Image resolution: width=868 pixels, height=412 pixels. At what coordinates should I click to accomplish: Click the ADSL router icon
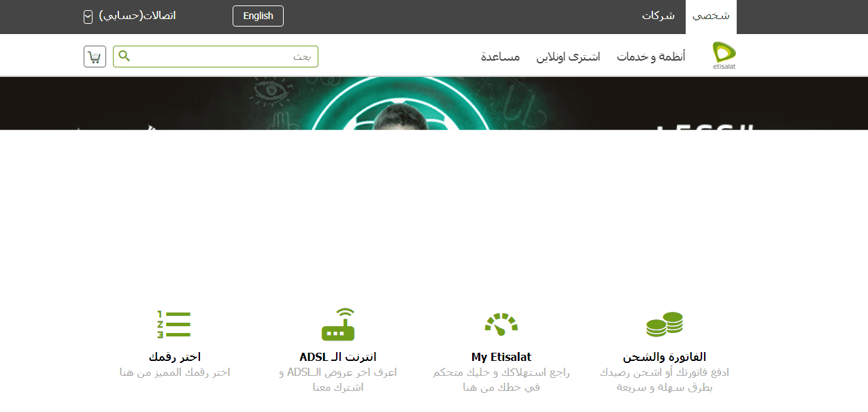[x=338, y=324]
